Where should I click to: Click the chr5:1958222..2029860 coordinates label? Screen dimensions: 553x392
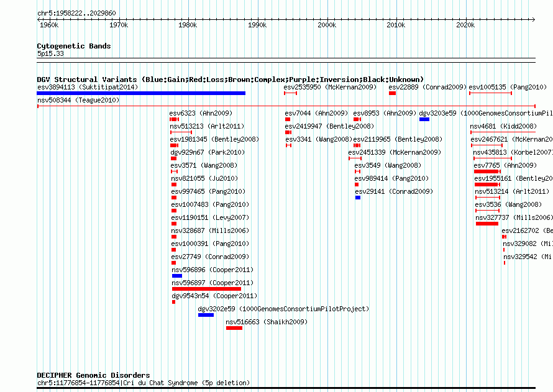76,13
